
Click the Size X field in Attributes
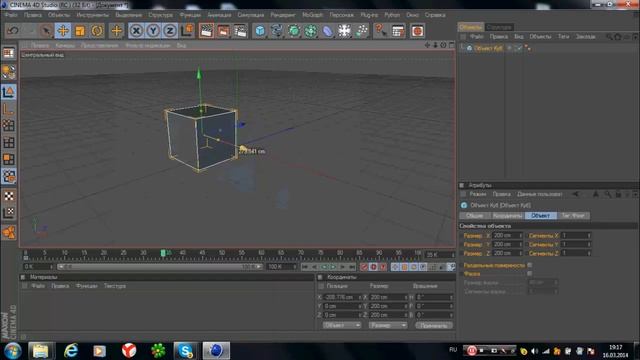point(507,236)
